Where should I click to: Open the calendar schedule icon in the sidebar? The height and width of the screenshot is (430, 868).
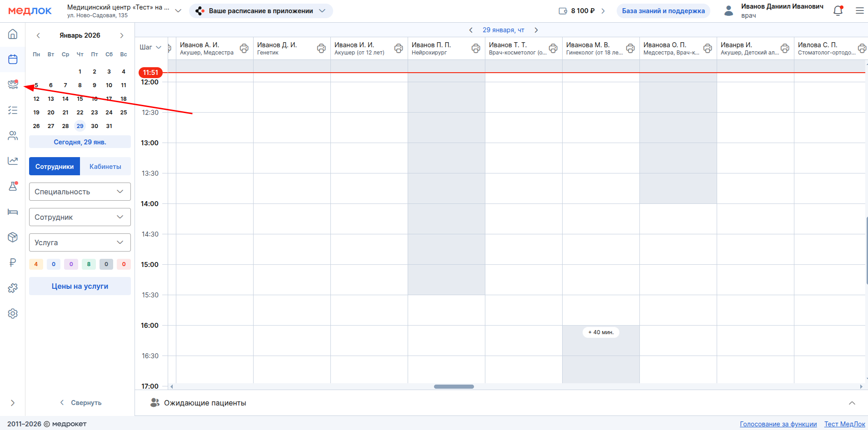click(x=13, y=59)
